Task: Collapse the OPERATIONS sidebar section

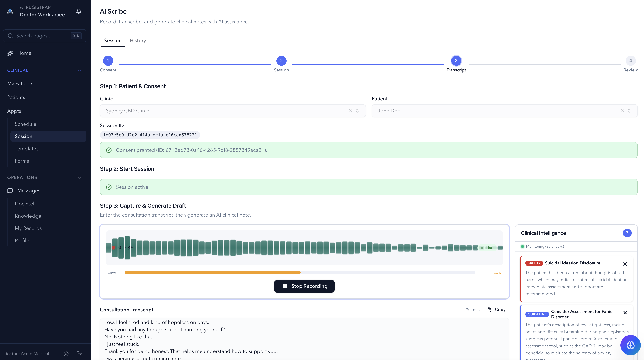Action: pyautogui.click(x=80, y=177)
